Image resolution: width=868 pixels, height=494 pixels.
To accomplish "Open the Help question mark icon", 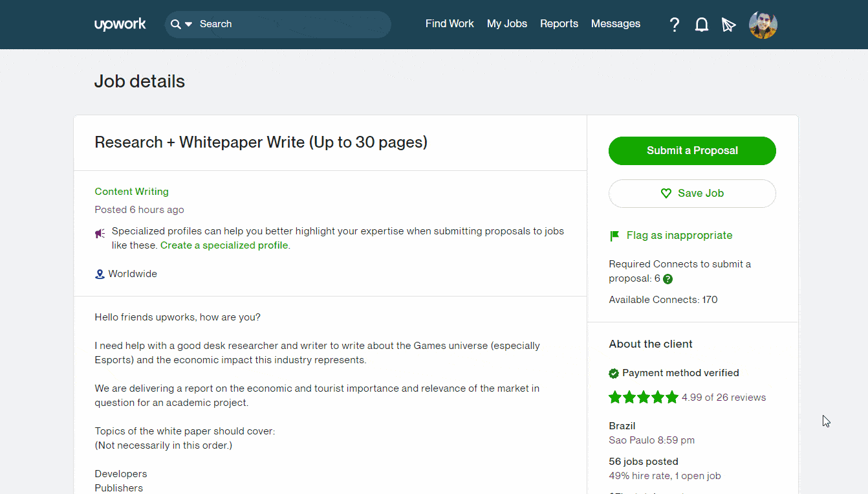I will [675, 25].
